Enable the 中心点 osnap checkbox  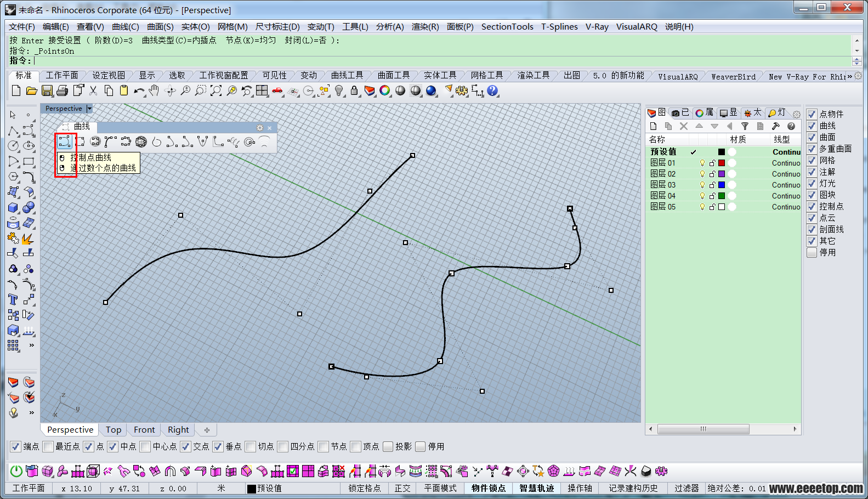pyautogui.click(x=145, y=446)
